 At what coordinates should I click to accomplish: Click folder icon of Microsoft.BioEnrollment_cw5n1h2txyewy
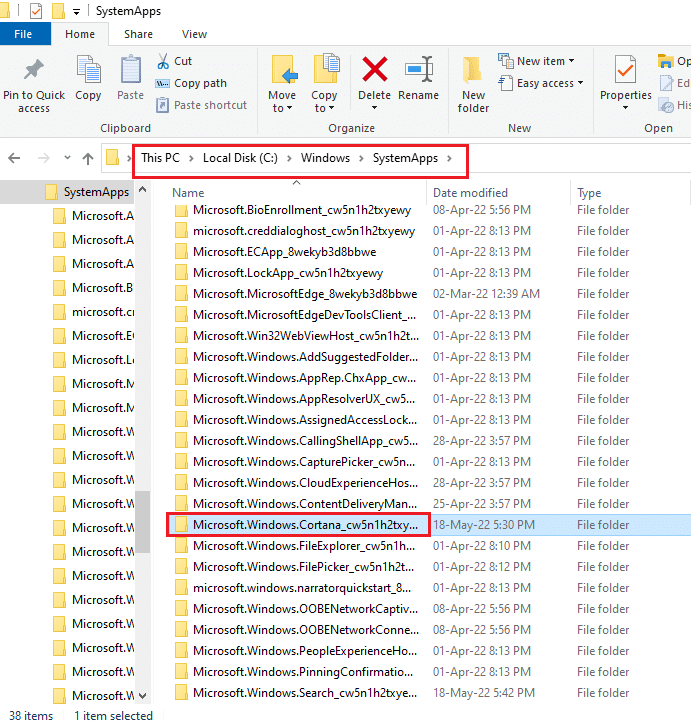(181, 210)
